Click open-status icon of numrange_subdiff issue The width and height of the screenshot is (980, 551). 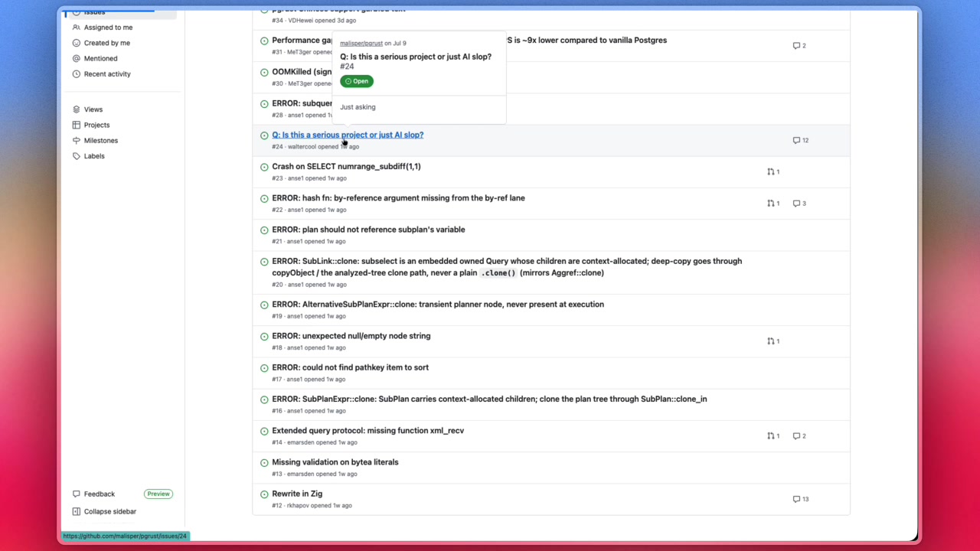tap(264, 167)
